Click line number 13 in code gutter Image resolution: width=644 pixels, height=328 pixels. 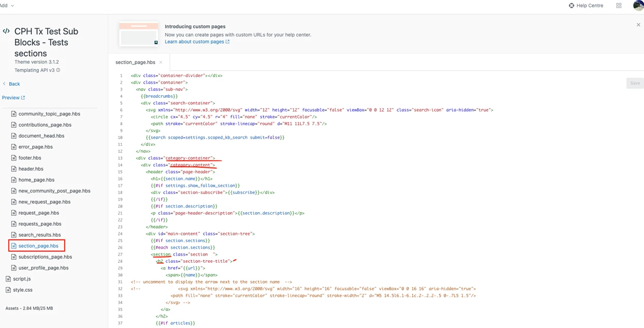[120, 158]
